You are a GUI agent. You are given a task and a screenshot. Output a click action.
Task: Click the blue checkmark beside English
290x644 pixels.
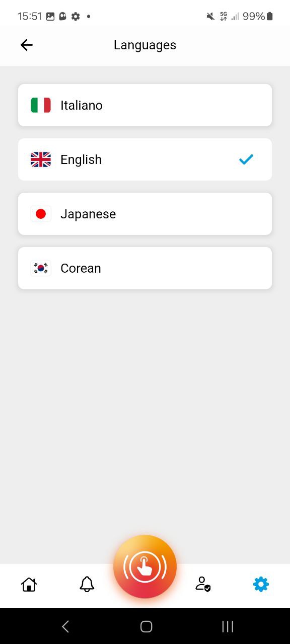pyautogui.click(x=246, y=159)
